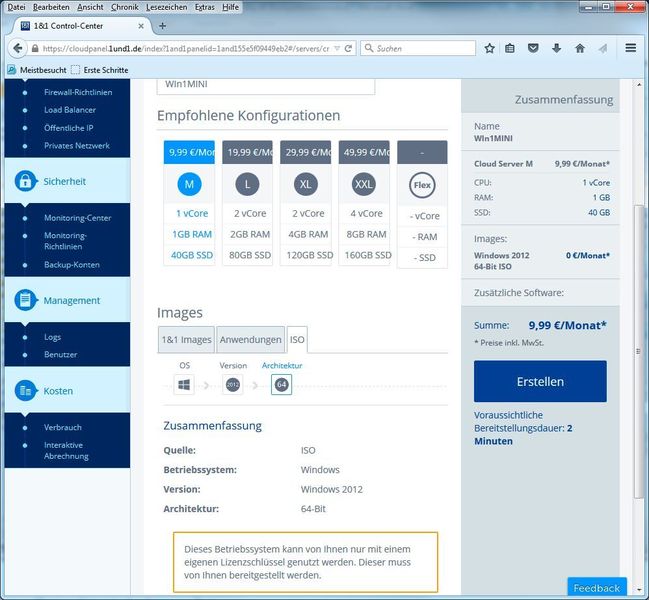Open Monitoring-Richtlinien in sidebar
This screenshot has width=649, height=600.
click(65, 241)
